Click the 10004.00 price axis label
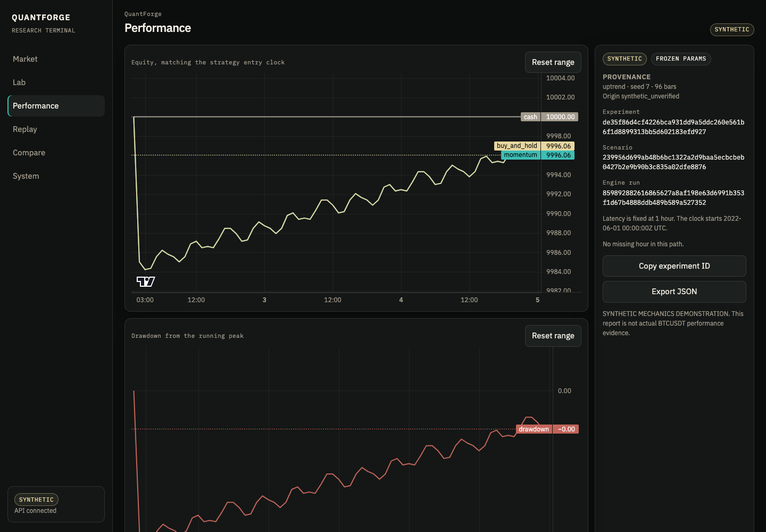Screen dimensions: 766x532 (x=560, y=78)
